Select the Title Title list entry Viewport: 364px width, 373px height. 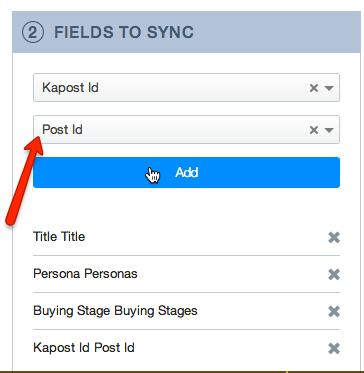pos(59,237)
